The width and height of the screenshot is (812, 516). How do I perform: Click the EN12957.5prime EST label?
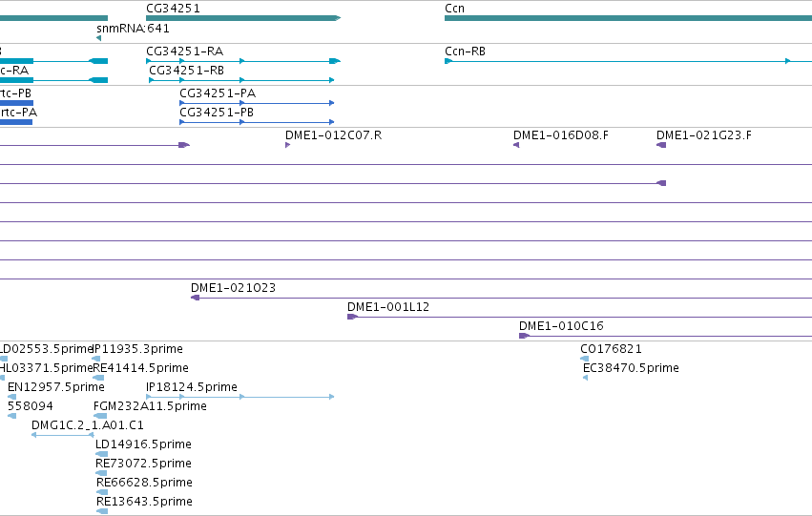56,387
